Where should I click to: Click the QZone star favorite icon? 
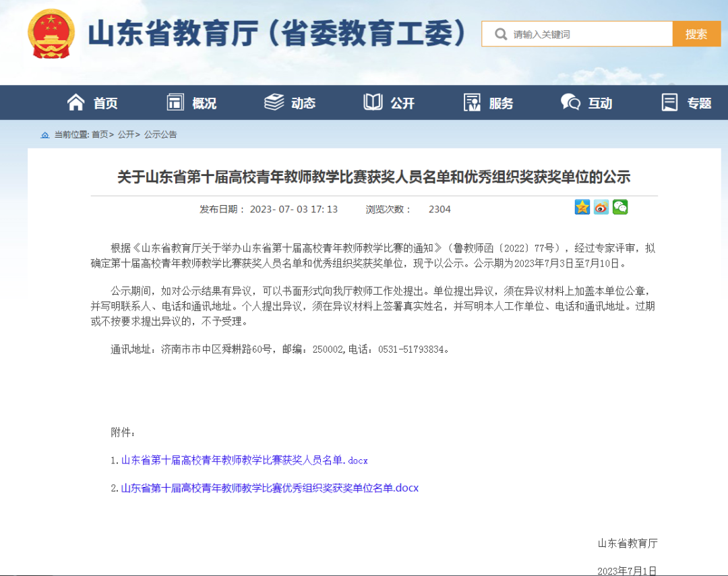tap(582, 207)
